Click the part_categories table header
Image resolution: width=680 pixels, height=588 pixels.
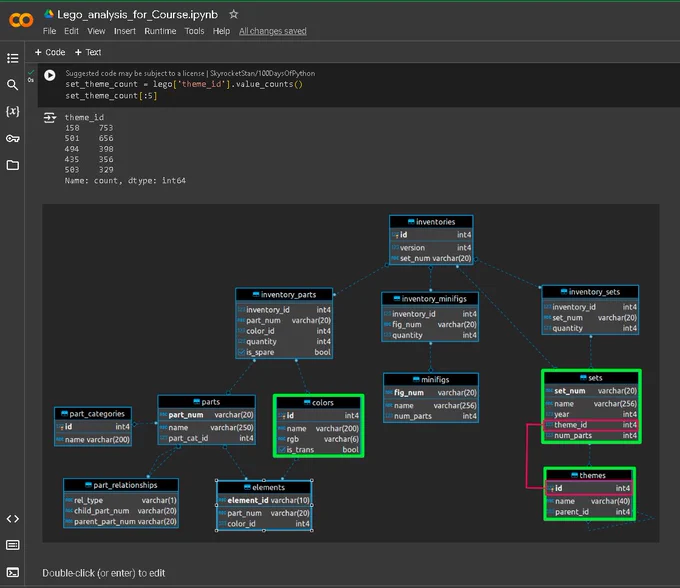(x=93, y=414)
